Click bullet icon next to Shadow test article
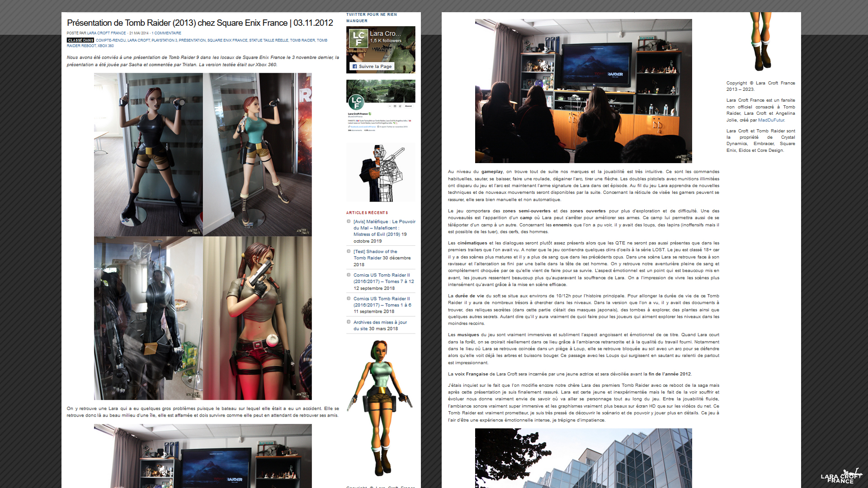This screenshot has height=488, width=868. [x=349, y=251]
